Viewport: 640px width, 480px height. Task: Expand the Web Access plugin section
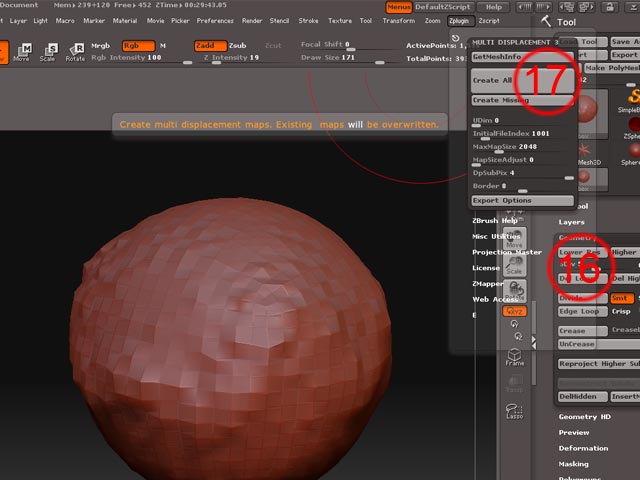click(495, 300)
